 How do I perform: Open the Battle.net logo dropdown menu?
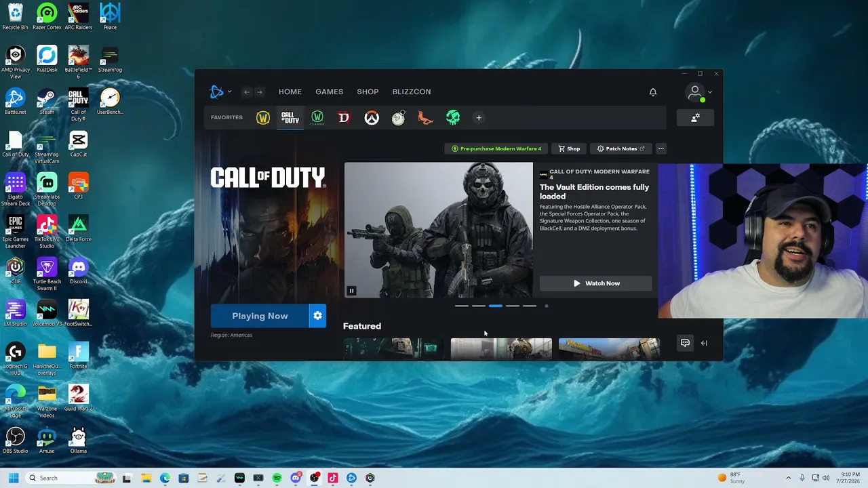tap(220, 91)
